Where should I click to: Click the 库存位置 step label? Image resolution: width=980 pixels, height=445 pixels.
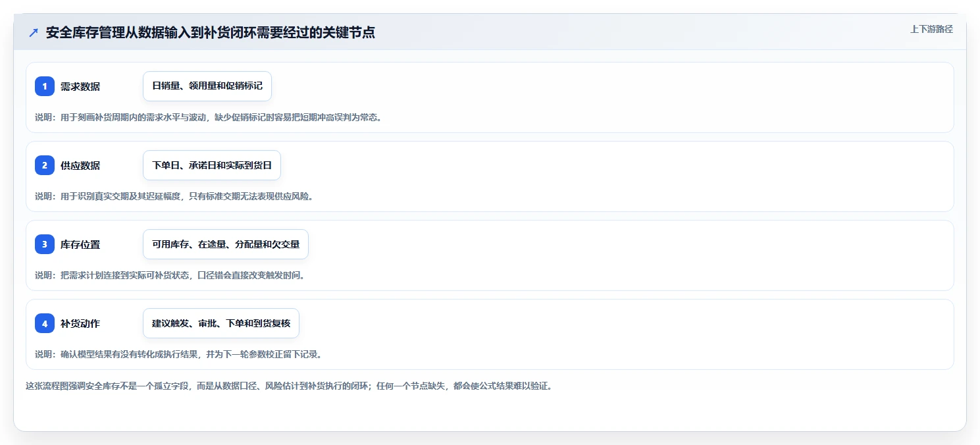point(80,244)
